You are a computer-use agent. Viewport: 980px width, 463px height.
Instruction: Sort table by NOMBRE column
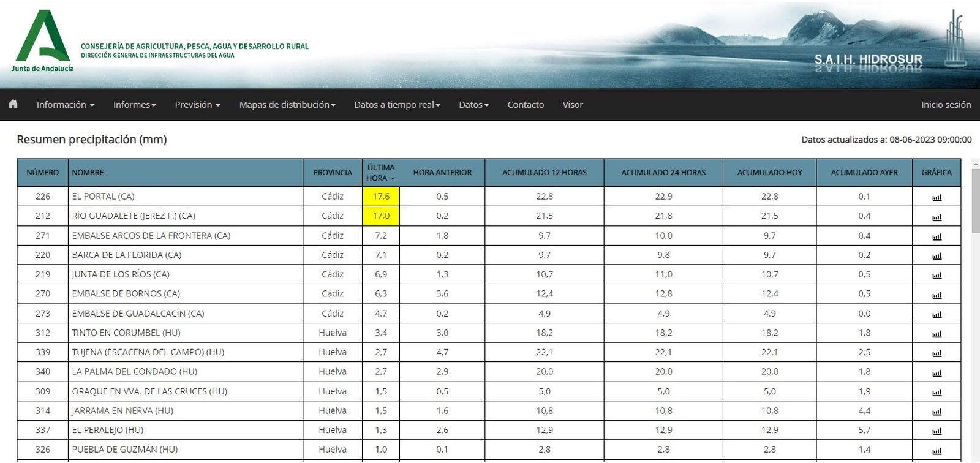click(x=186, y=173)
